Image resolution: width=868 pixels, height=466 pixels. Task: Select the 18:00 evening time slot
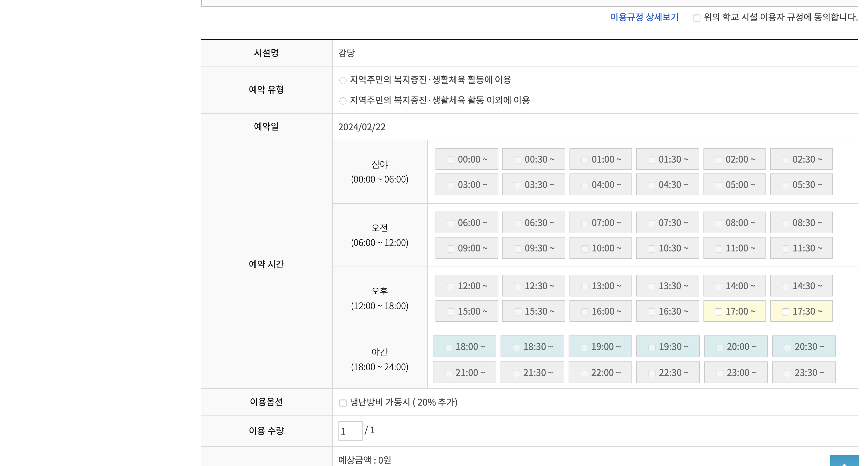(449, 347)
